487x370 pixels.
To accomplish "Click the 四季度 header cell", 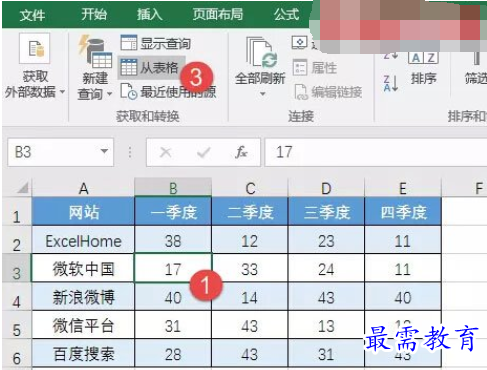I will pyautogui.click(x=403, y=212).
